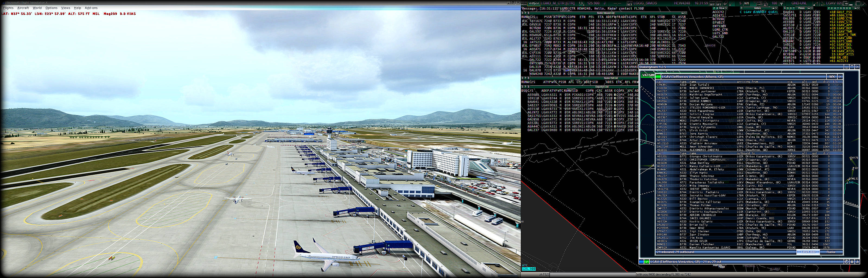Select the IMP829 row in the timetable
This screenshot has height=278, width=868.
[749, 247]
